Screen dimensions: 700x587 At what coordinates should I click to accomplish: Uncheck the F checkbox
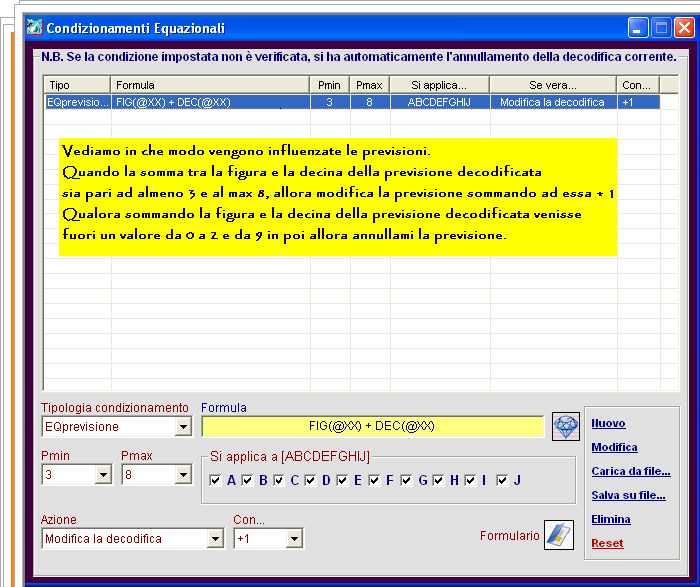(375, 480)
